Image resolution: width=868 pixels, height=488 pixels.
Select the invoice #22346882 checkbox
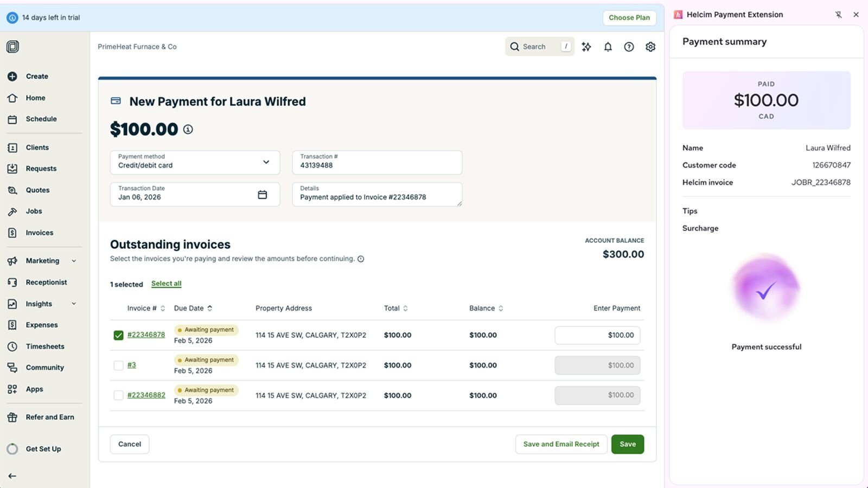click(118, 395)
